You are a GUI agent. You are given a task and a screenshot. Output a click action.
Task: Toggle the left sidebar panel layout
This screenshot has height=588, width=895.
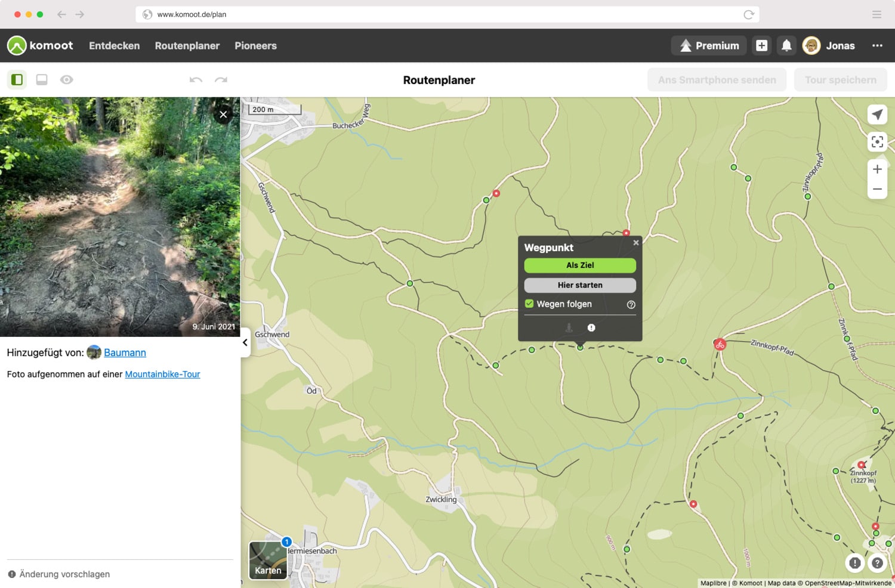tap(17, 80)
